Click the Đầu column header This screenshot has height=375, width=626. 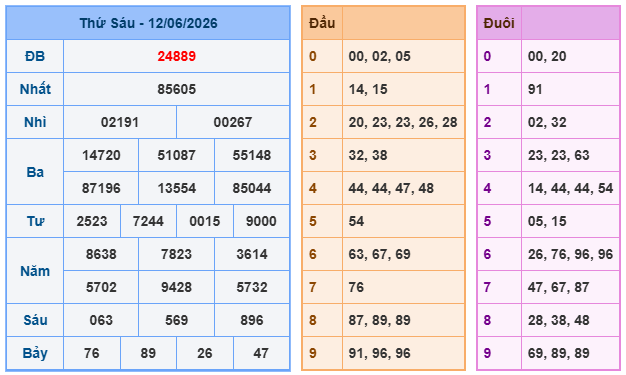tap(322, 23)
